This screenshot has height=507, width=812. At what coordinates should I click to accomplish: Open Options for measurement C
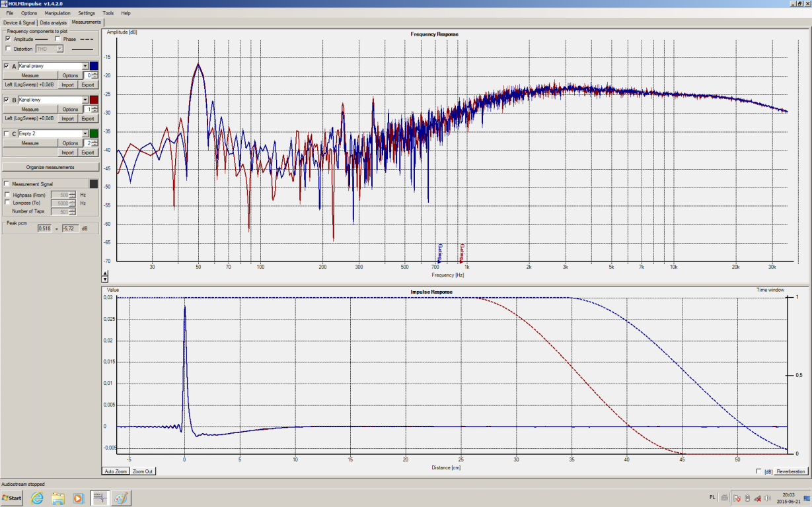70,143
